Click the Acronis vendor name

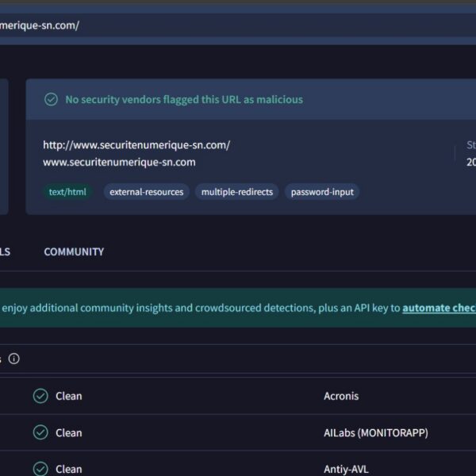click(x=341, y=396)
